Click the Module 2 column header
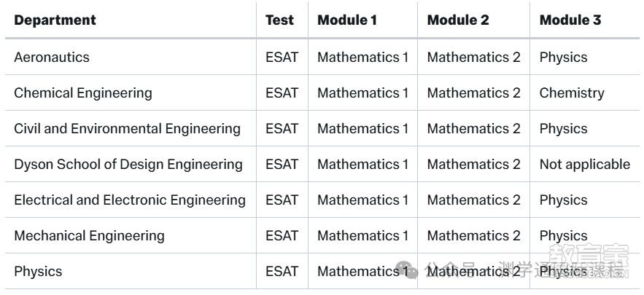Screen dimensions: 644x295 pos(458,20)
